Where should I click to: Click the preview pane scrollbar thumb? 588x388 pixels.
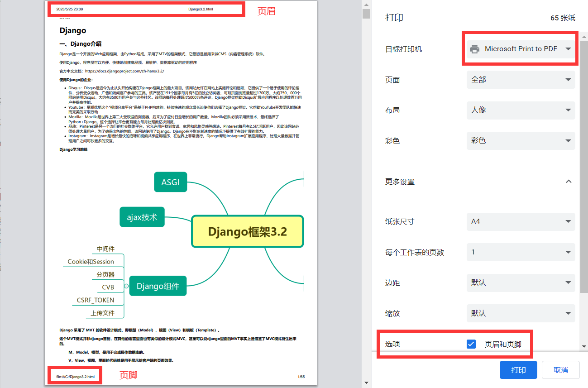click(366, 14)
